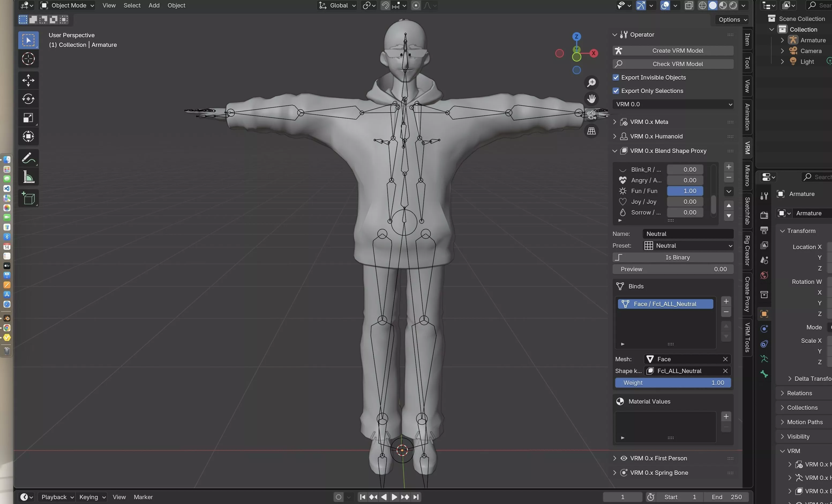Remove the selected blend shape proxy entry
The image size is (832, 504).
(x=729, y=178)
